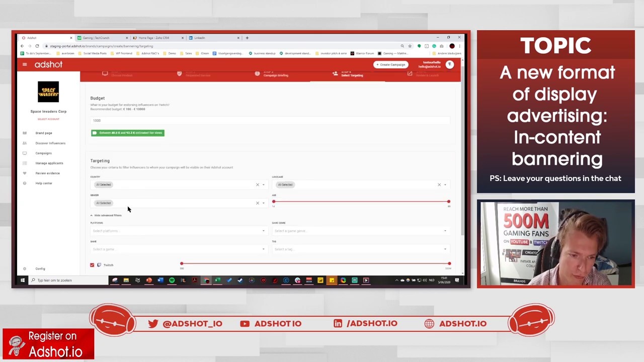The height and width of the screenshot is (362, 644).
Task: Open Campaigns in sidebar
Action: (43, 153)
